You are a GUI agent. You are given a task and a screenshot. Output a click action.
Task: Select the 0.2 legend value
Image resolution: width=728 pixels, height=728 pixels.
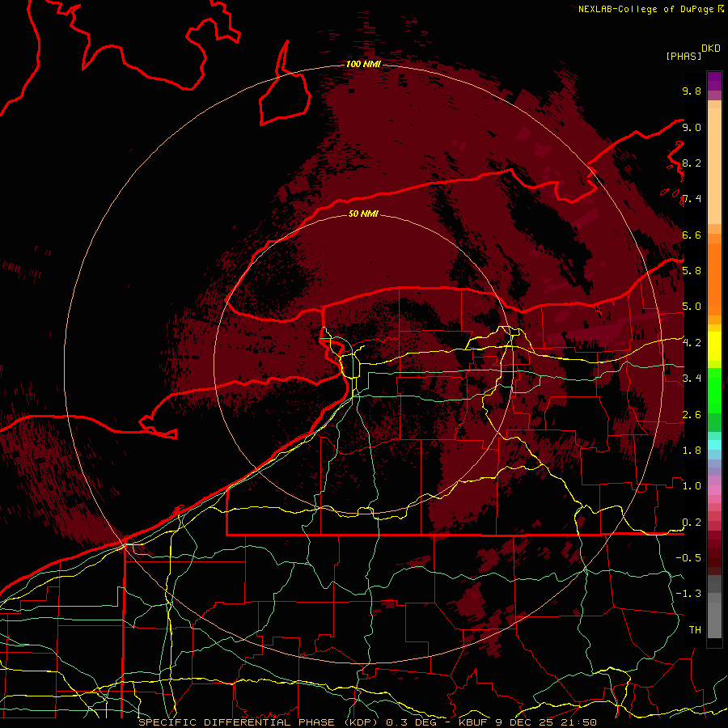coord(692,523)
